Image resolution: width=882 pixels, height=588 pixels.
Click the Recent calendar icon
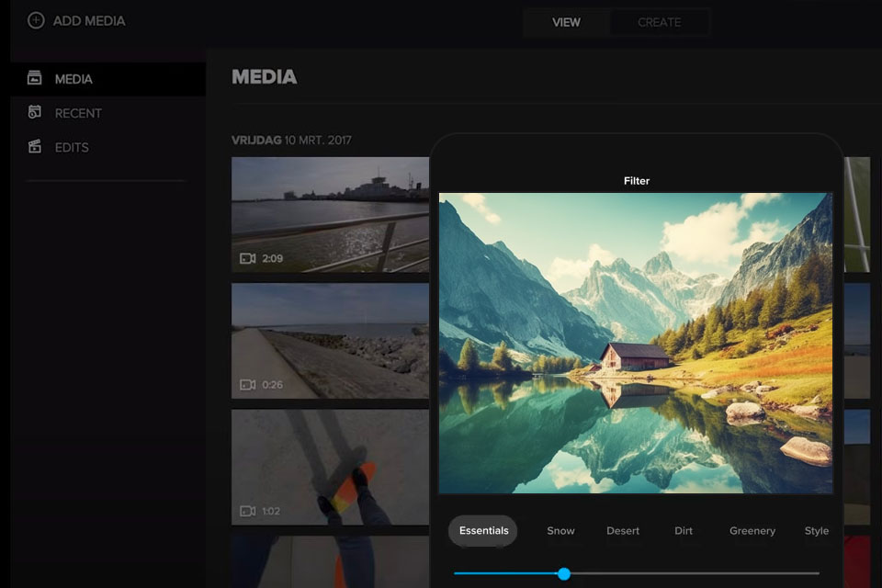coord(35,112)
